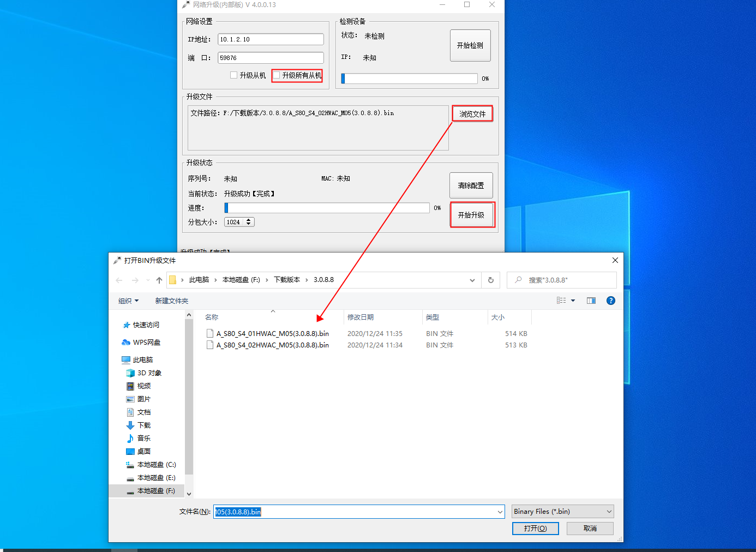The image size is (756, 552).
Task: Select WPS网盘 in navigation pane
Action: tap(141, 343)
